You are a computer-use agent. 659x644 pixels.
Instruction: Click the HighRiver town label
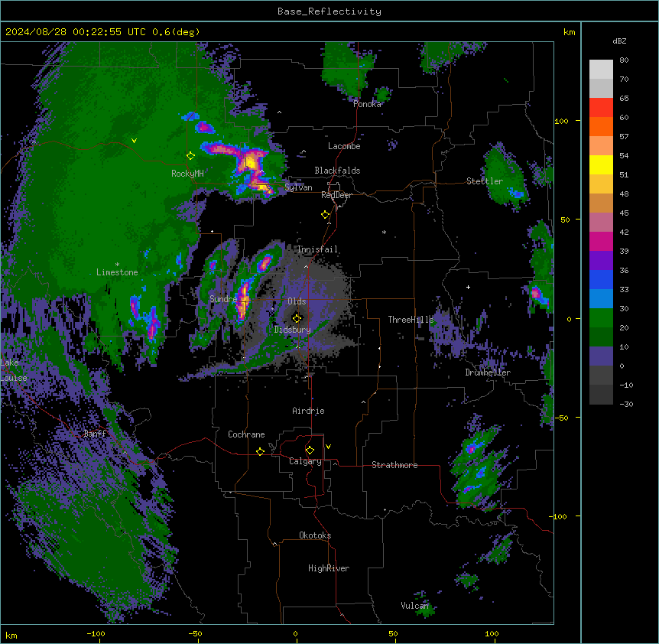(x=329, y=568)
